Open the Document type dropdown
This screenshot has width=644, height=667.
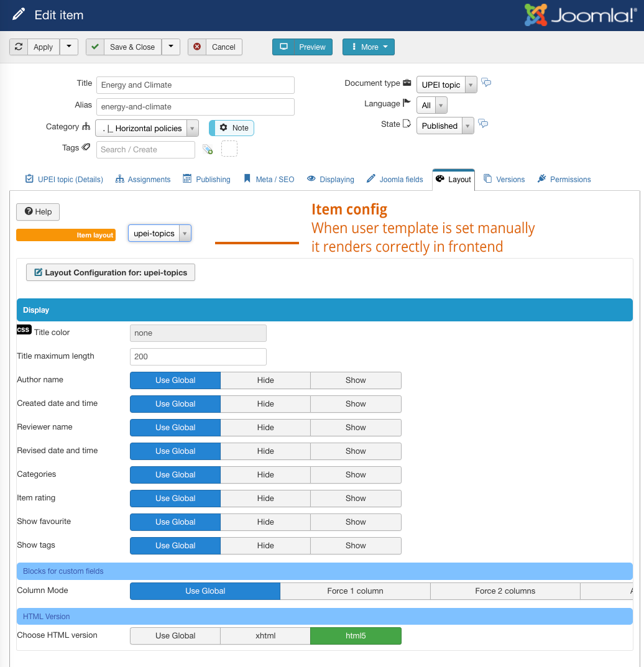(446, 85)
